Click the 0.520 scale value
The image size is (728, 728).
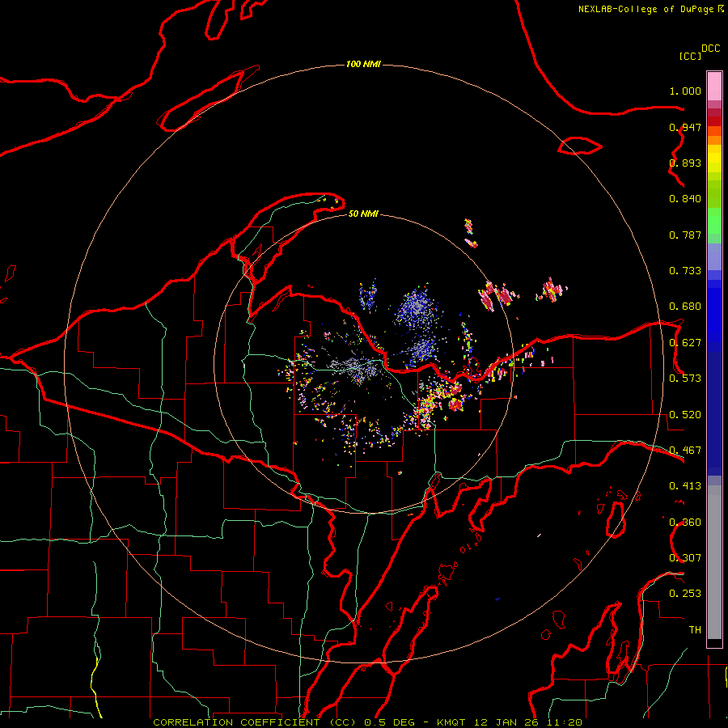(x=685, y=415)
